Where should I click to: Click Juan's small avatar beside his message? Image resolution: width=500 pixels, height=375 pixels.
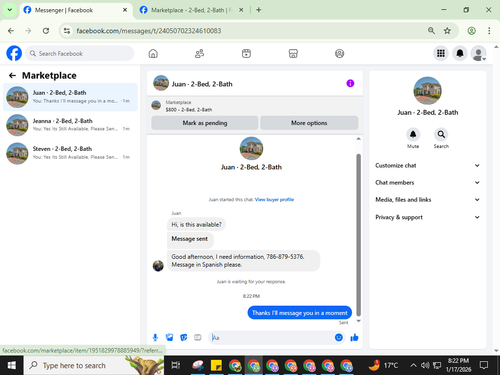[158, 266]
